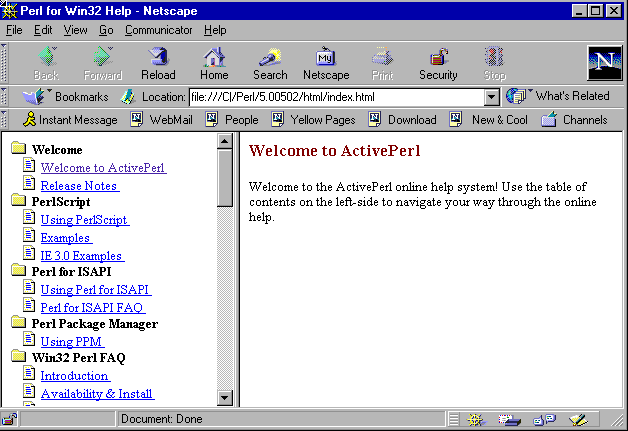Open the Release Notes link
628x431 pixels.
pyautogui.click(x=79, y=185)
